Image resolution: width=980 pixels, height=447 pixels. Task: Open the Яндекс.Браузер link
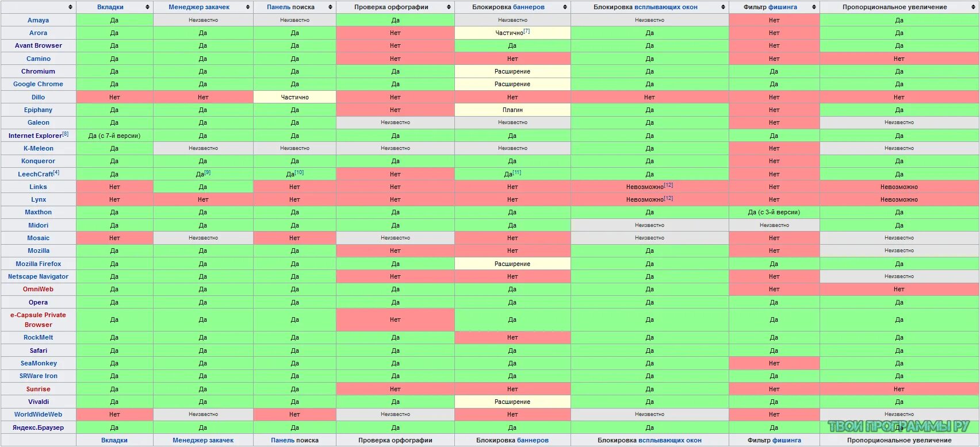[39, 427]
